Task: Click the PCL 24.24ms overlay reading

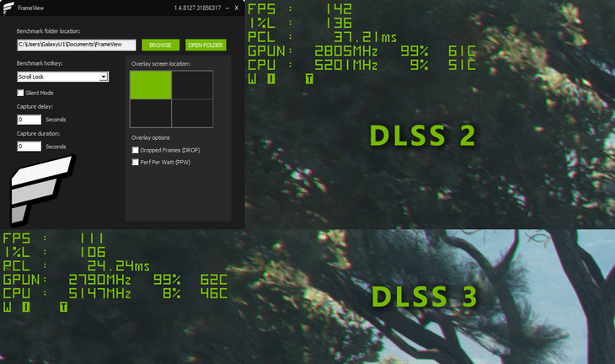Action: coord(118,266)
